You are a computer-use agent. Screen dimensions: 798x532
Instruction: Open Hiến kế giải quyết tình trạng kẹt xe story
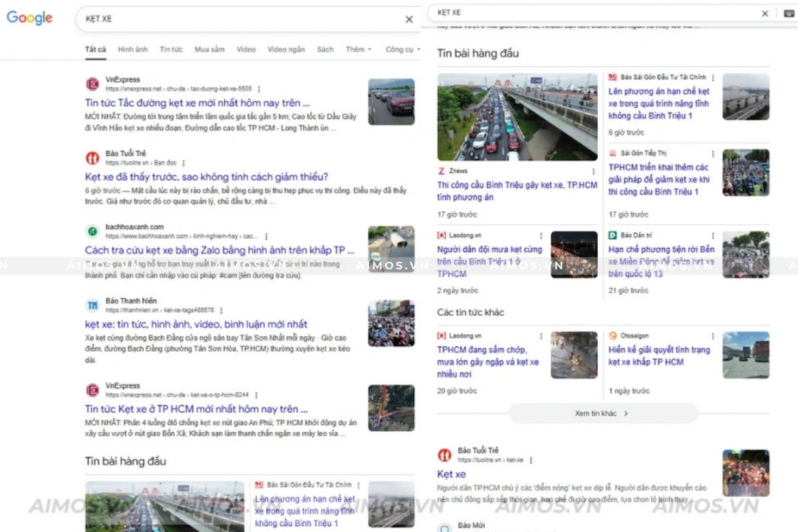click(659, 356)
